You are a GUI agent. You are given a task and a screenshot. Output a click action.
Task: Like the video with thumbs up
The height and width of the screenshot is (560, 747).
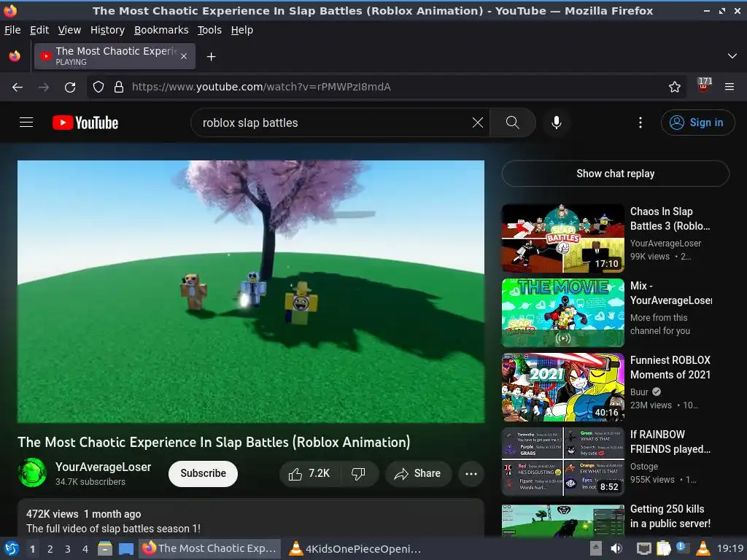pyautogui.click(x=309, y=473)
